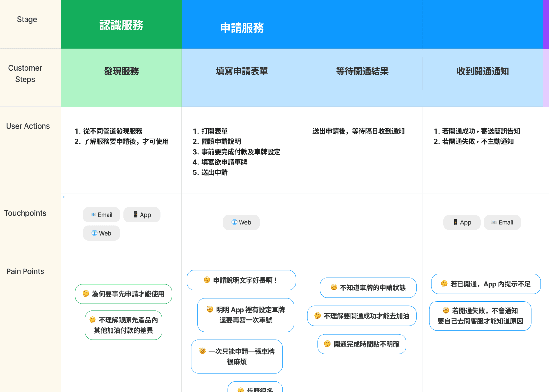Click text 送出申請後，等待隔日收到通知

pos(358,131)
